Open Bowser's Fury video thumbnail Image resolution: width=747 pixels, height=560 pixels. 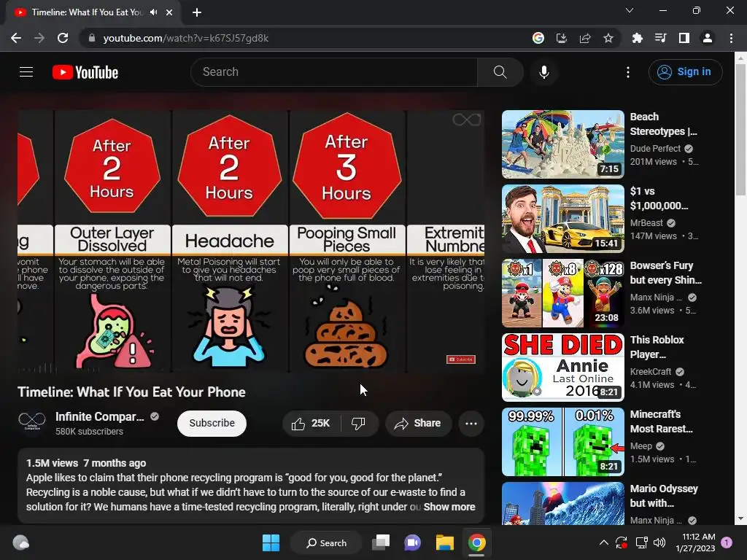(x=562, y=293)
